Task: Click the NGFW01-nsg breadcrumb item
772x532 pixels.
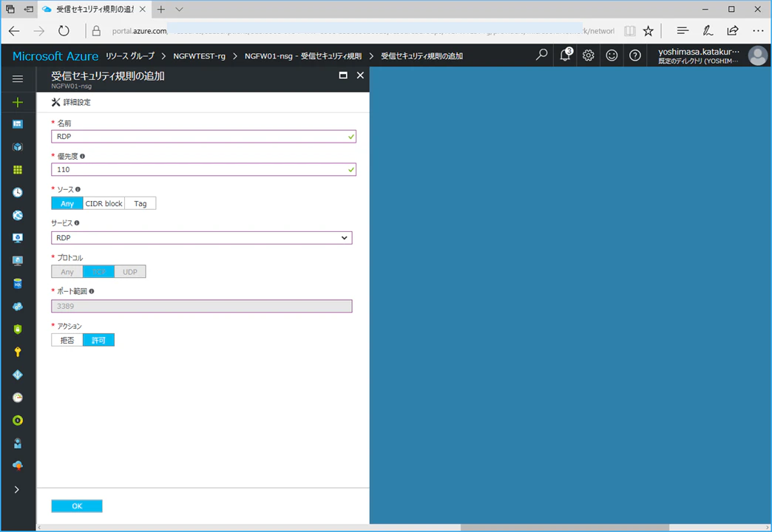Action: tap(303, 56)
